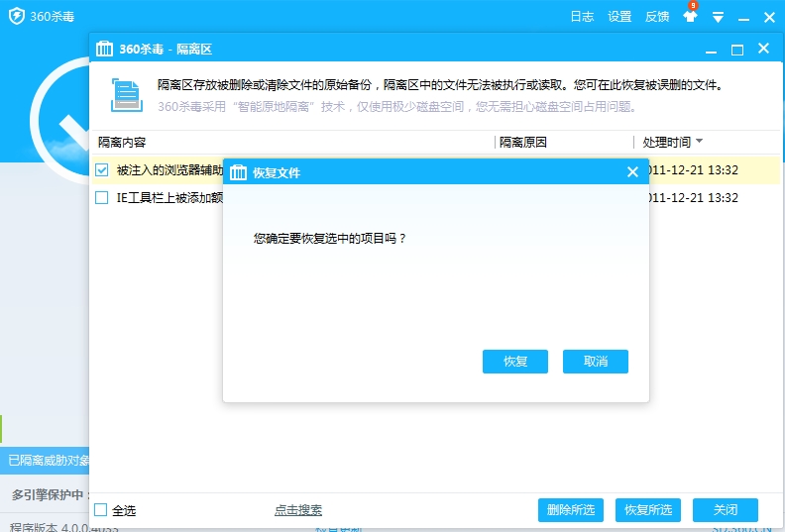Click the second row's 13:32 timestamp
The height and width of the screenshot is (532, 785).
pos(723,198)
